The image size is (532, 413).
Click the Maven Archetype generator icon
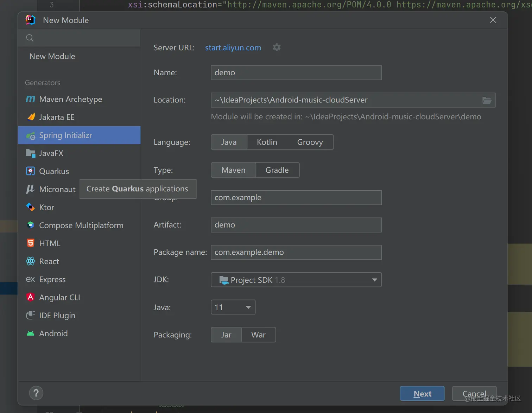31,99
